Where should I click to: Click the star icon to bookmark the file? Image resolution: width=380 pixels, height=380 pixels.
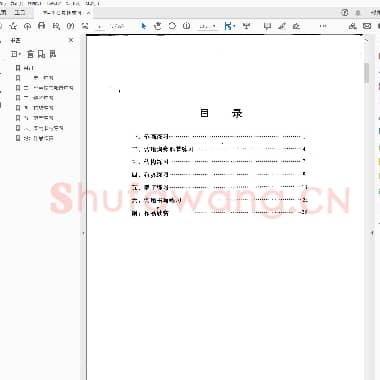(13, 26)
